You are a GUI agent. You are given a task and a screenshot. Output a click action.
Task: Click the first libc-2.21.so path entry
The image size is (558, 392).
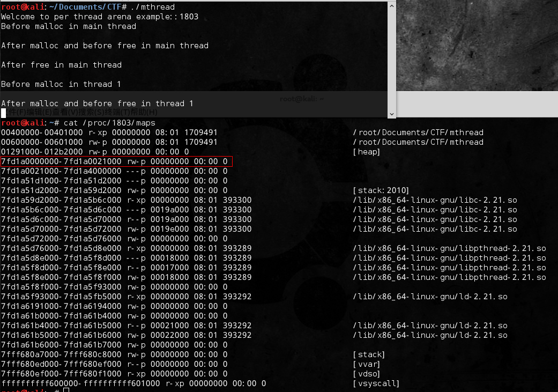[x=435, y=200]
